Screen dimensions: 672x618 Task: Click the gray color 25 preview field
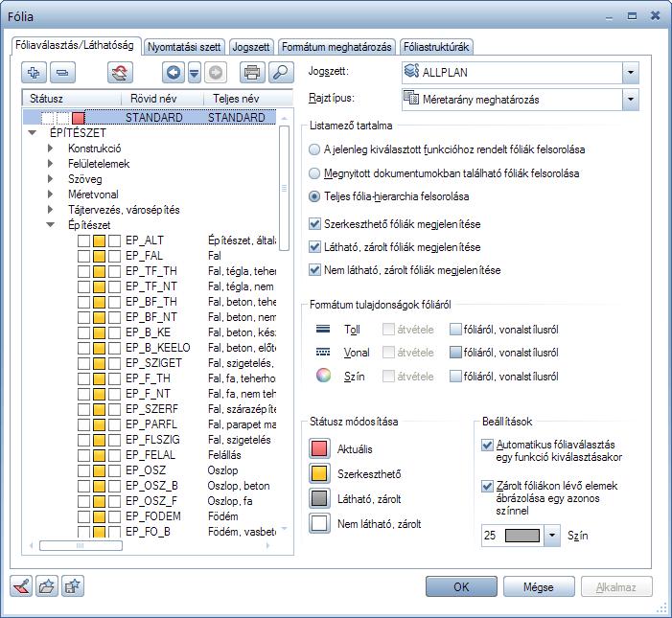coord(522,536)
